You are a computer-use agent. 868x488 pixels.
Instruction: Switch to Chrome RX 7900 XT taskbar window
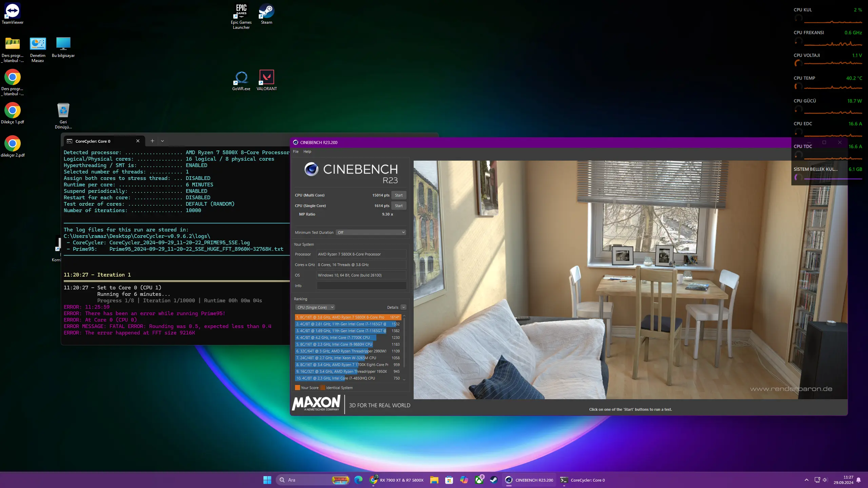397,480
